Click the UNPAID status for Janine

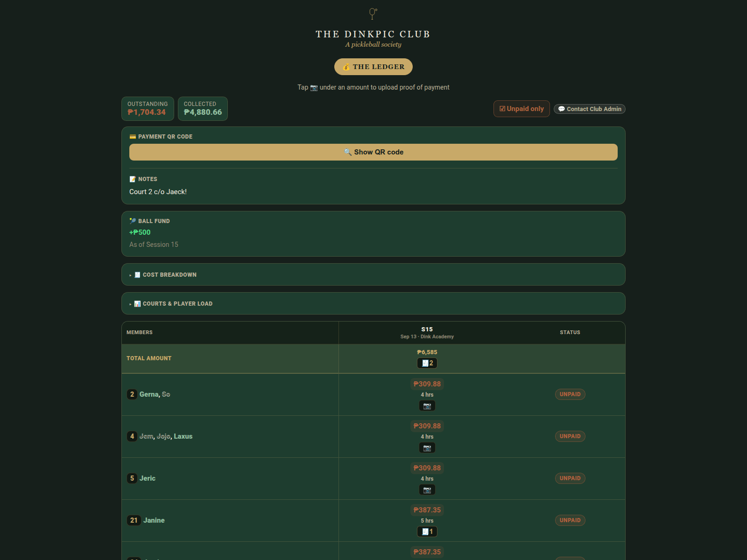(x=570, y=520)
